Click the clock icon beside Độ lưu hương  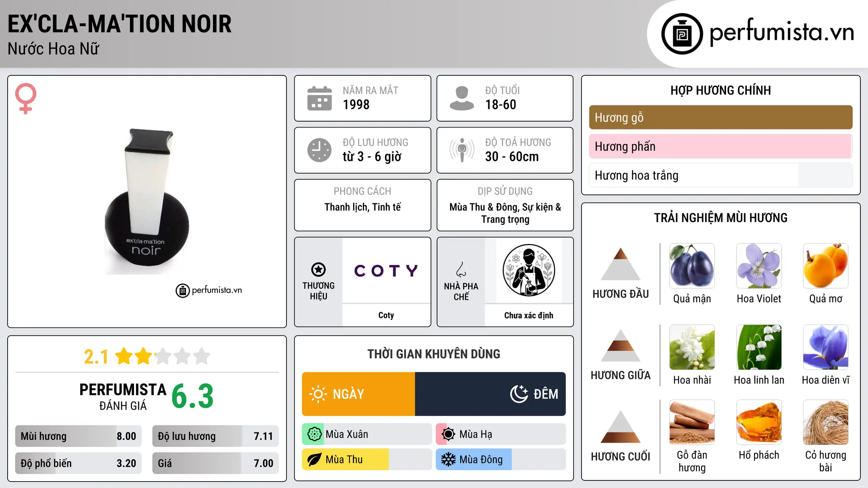pos(320,150)
